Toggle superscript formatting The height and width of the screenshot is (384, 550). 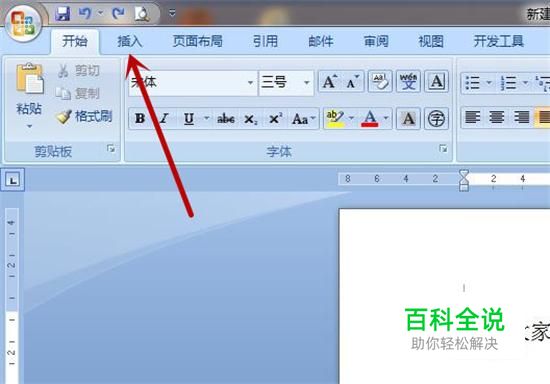275,119
